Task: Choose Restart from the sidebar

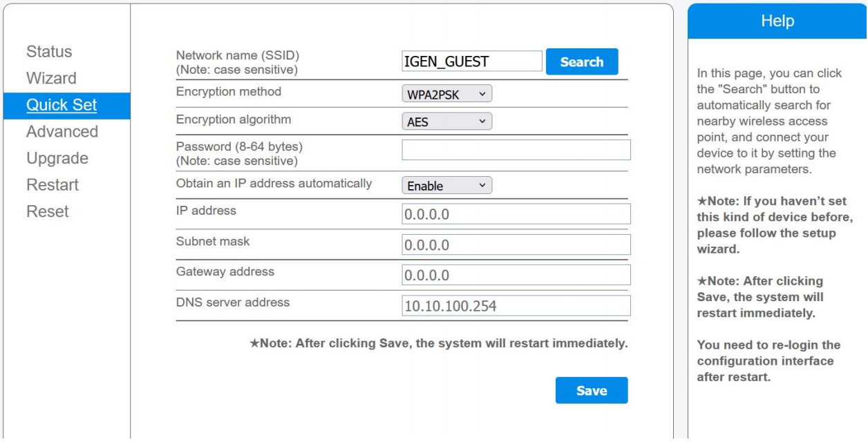Action: 52,185
